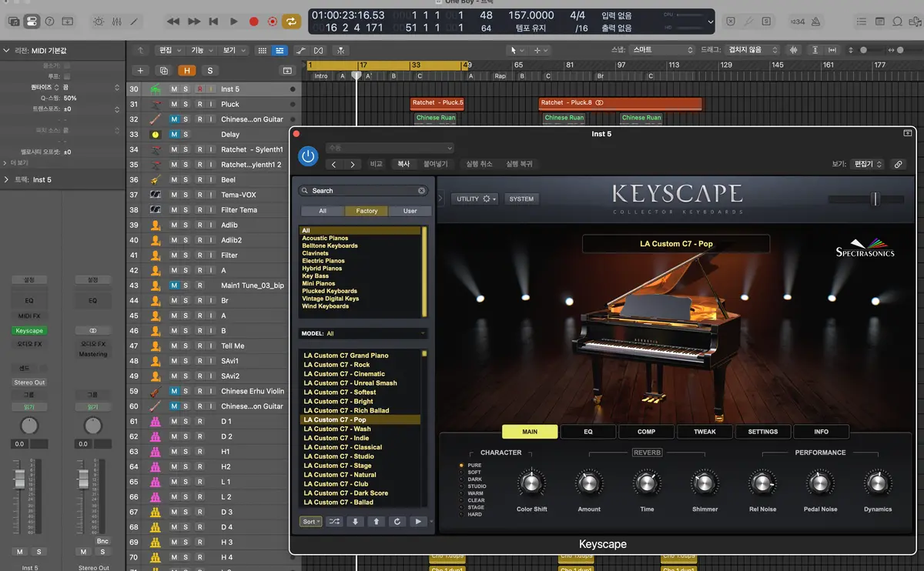Open the 기능 (Functions) menu

(x=200, y=50)
